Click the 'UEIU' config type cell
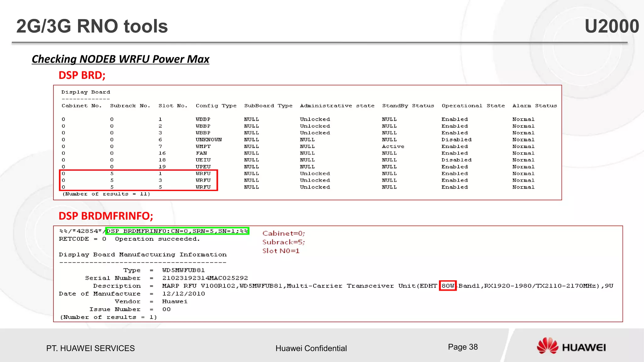Screen dimensions: 644x362 [203, 160]
